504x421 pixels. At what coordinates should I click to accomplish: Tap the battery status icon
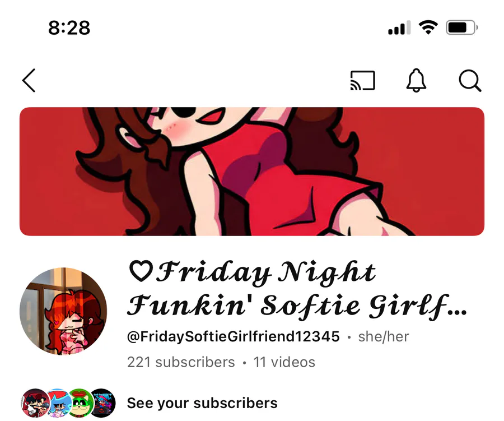pyautogui.click(x=462, y=27)
